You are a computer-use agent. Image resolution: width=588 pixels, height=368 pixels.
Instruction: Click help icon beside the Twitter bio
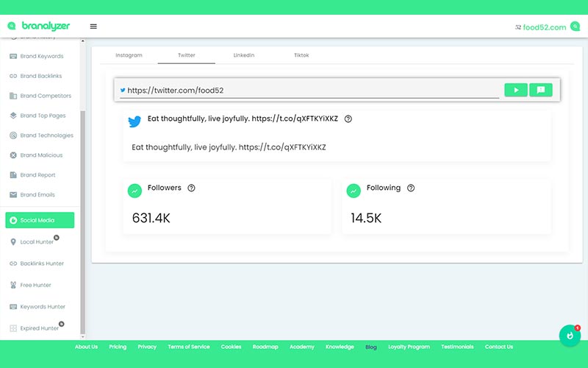[x=348, y=118]
